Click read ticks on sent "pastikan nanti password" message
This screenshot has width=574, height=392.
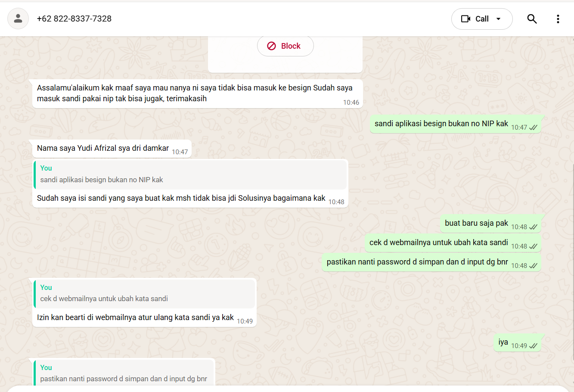pos(533,266)
